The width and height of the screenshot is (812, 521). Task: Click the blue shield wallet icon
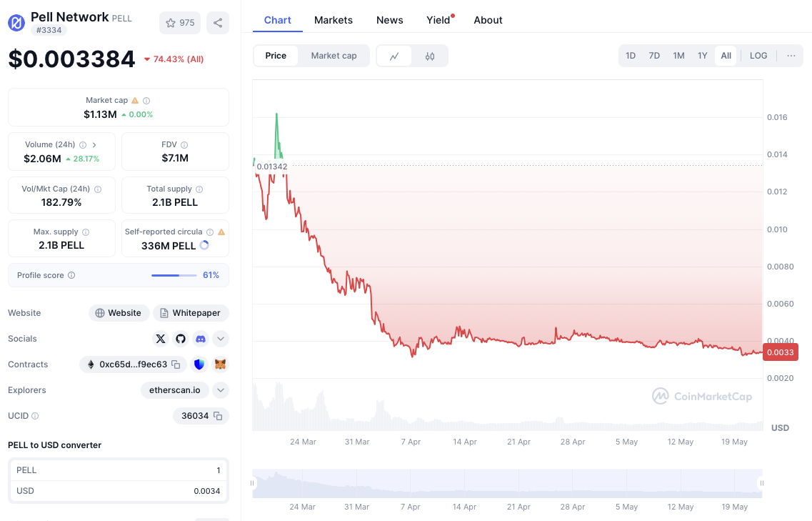[199, 364]
